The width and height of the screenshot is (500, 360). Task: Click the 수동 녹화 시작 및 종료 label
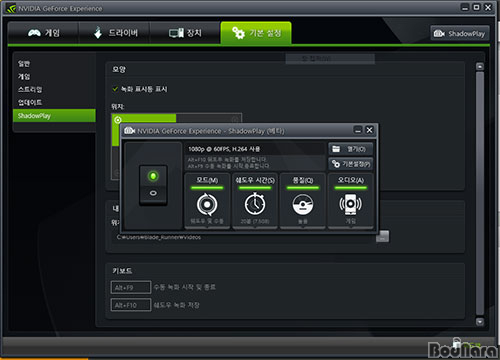pos(184,287)
